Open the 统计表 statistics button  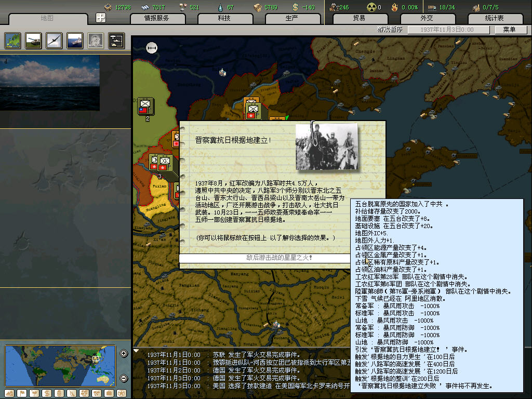494,18
